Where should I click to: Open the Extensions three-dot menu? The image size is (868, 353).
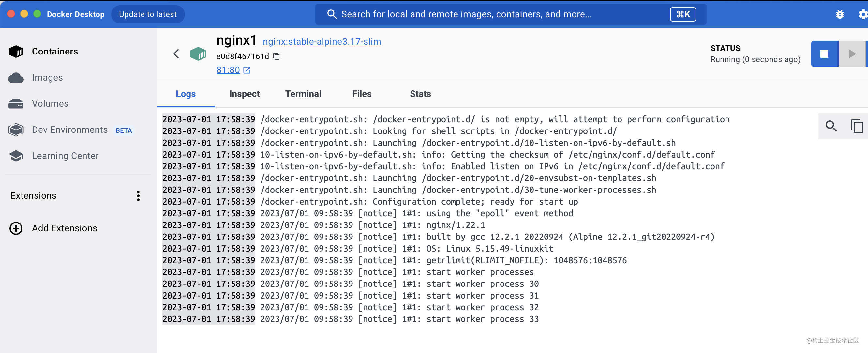coord(138,195)
